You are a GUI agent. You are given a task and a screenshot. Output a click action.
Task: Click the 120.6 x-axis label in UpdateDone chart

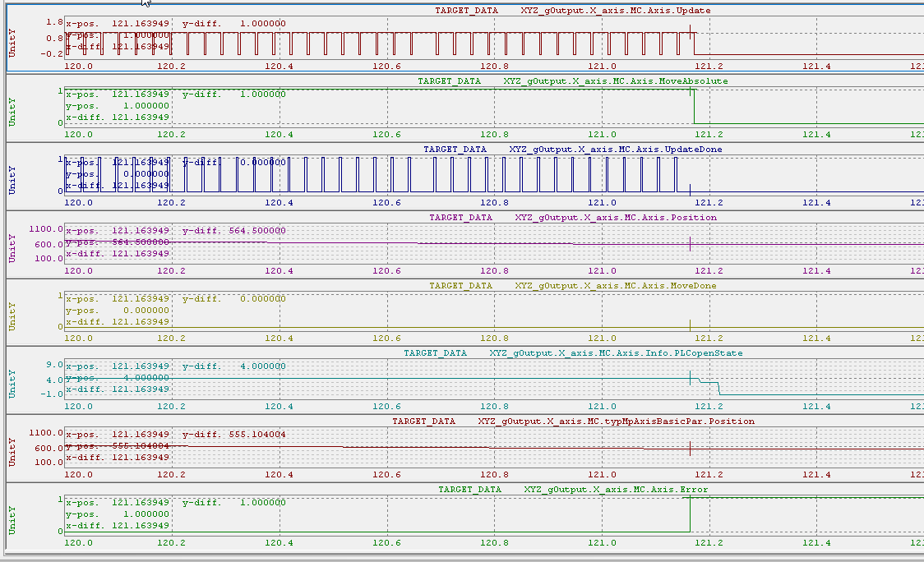(386, 203)
